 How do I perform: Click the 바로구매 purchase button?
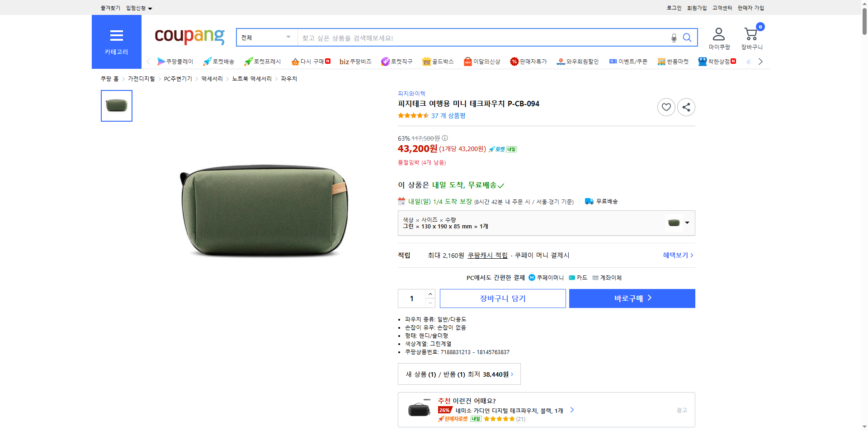pos(632,298)
